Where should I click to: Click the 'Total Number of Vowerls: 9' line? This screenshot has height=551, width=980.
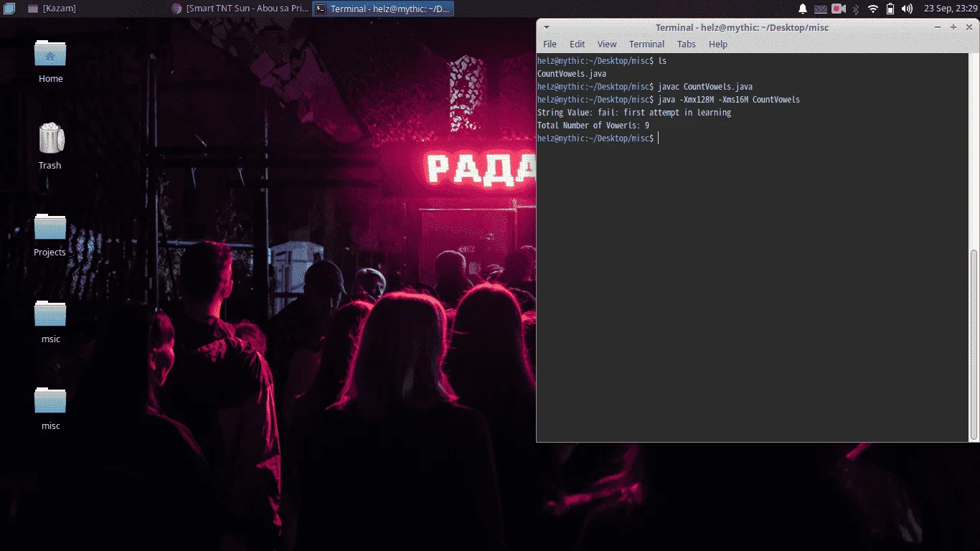[593, 126]
